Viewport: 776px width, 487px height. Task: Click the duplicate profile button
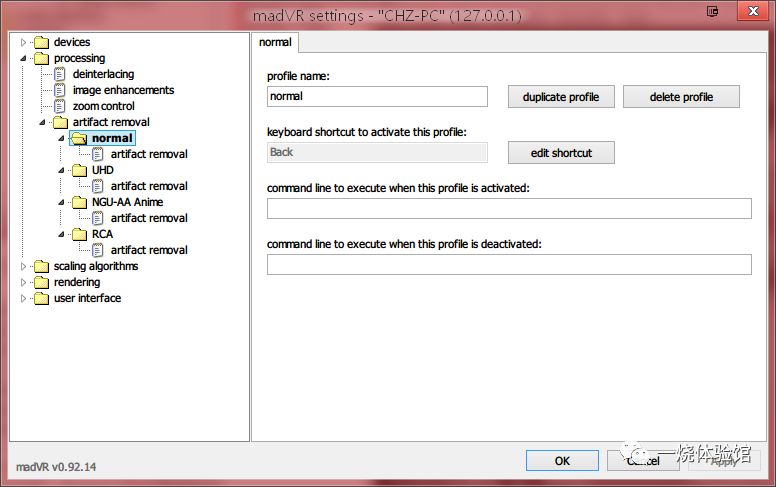[561, 97]
